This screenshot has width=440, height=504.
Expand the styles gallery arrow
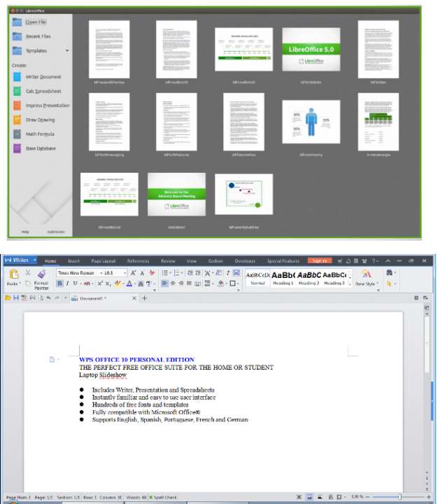click(350, 284)
